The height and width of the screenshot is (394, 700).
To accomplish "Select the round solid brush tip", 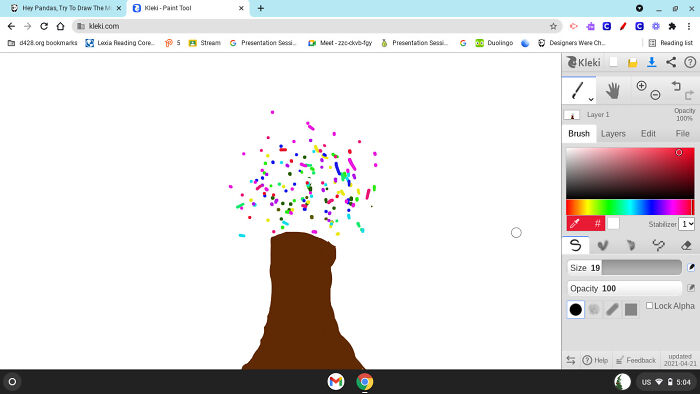I will tap(575, 309).
